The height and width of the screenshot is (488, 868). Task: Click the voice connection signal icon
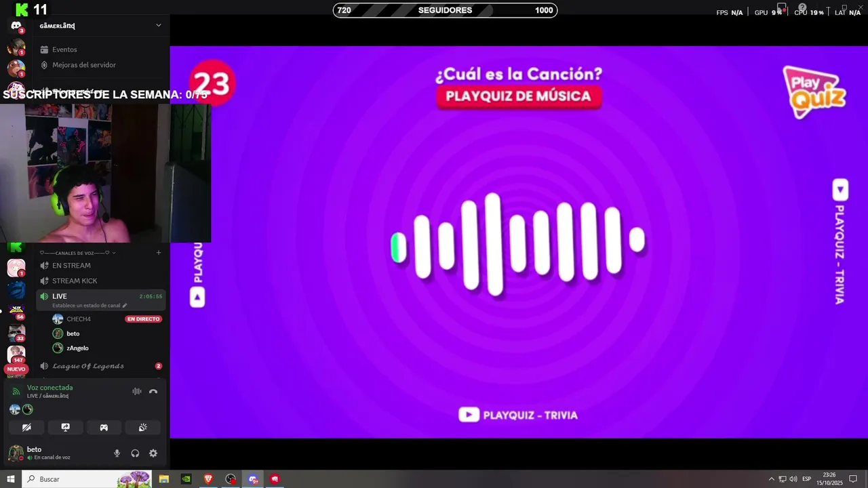16,391
